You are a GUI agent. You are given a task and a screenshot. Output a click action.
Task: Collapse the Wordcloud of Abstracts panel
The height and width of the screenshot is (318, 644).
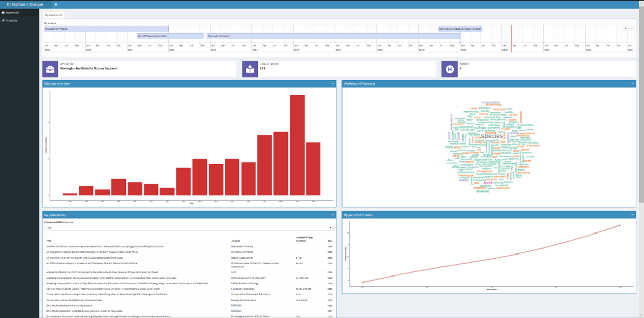pos(633,83)
